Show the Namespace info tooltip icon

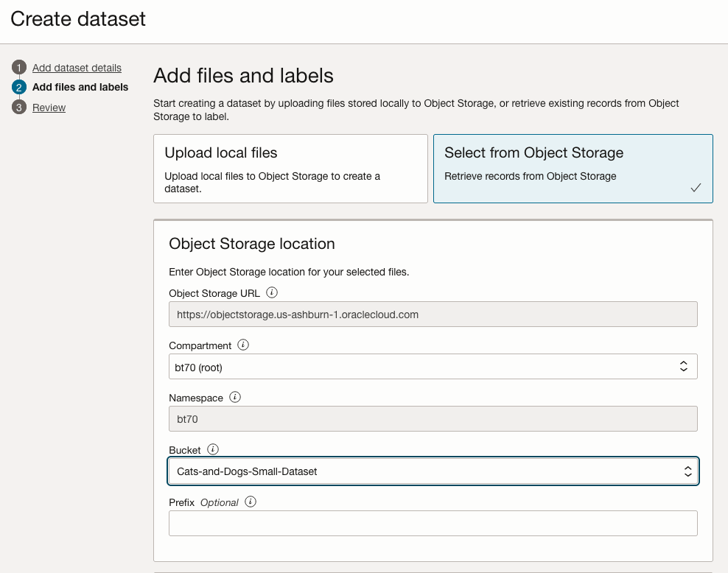click(235, 397)
